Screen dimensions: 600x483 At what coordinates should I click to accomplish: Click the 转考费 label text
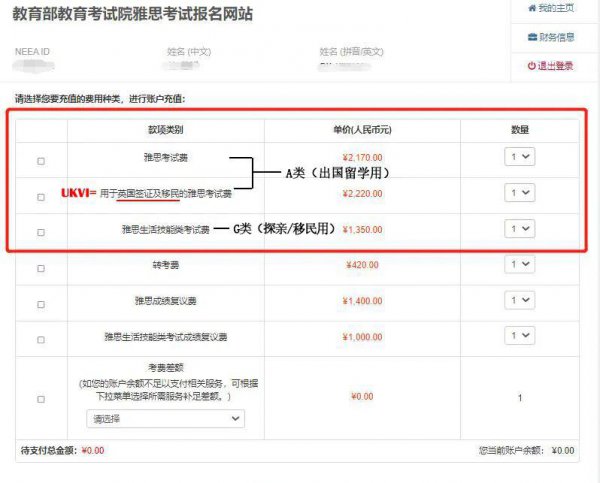166,265
